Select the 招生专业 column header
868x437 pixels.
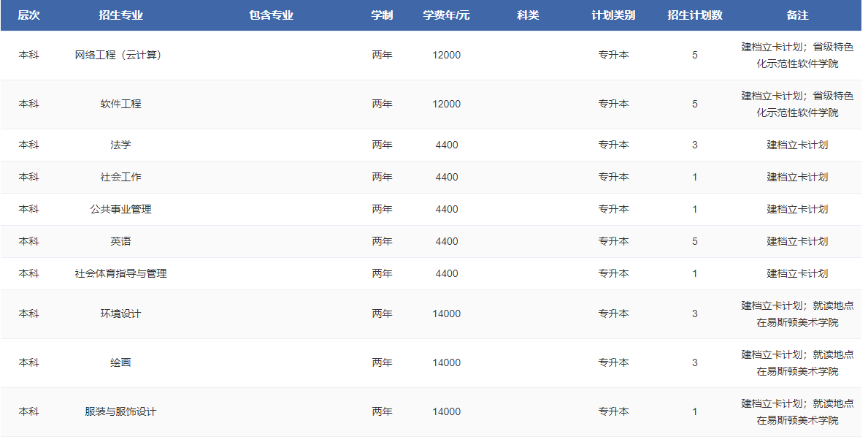click(x=120, y=15)
